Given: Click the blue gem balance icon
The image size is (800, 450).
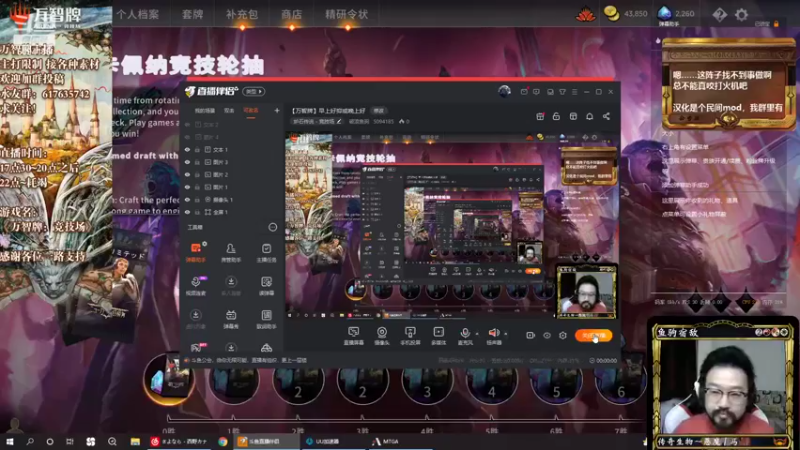Looking at the screenshot, I should pyautogui.click(x=664, y=13).
